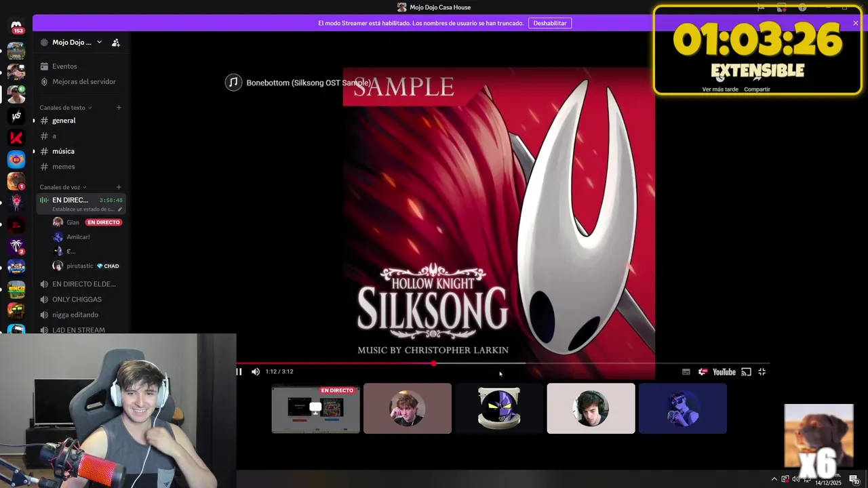Pause the YouTube video
This screenshot has height=488, width=868.
239,371
